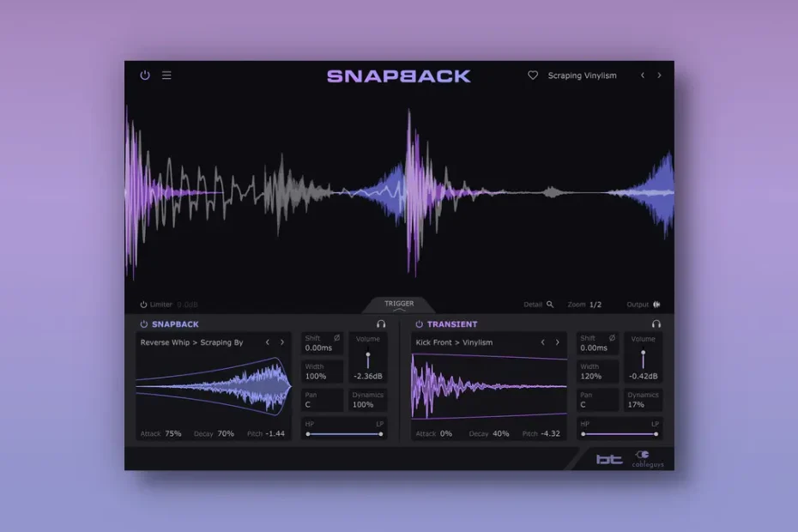
Task: Click the Output speaker icon
Action: tap(656, 305)
